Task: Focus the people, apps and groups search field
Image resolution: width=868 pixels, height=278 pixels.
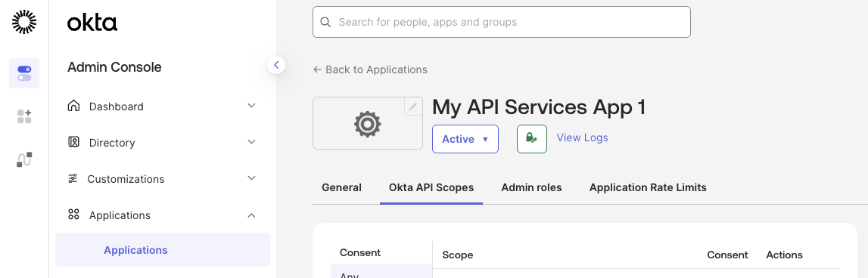Action: point(502,22)
